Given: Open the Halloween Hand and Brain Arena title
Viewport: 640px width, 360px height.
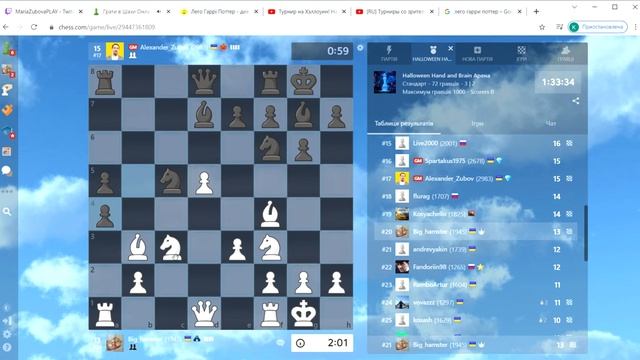Looking at the screenshot, I should 446,76.
